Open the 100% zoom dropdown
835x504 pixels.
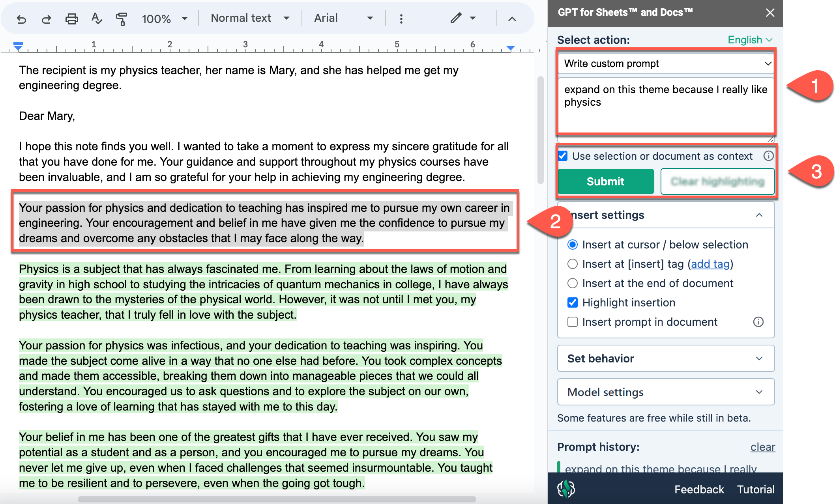pos(165,19)
